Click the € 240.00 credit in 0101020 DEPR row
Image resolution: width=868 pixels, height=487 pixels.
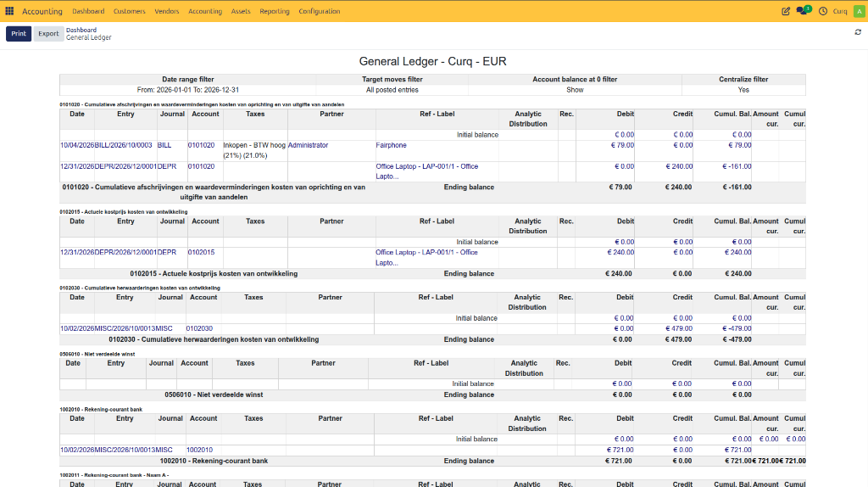pyautogui.click(x=679, y=166)
